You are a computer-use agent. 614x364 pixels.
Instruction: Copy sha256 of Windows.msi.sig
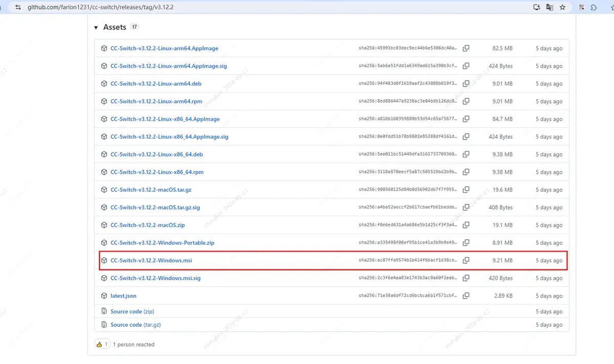tap(466, 278)
